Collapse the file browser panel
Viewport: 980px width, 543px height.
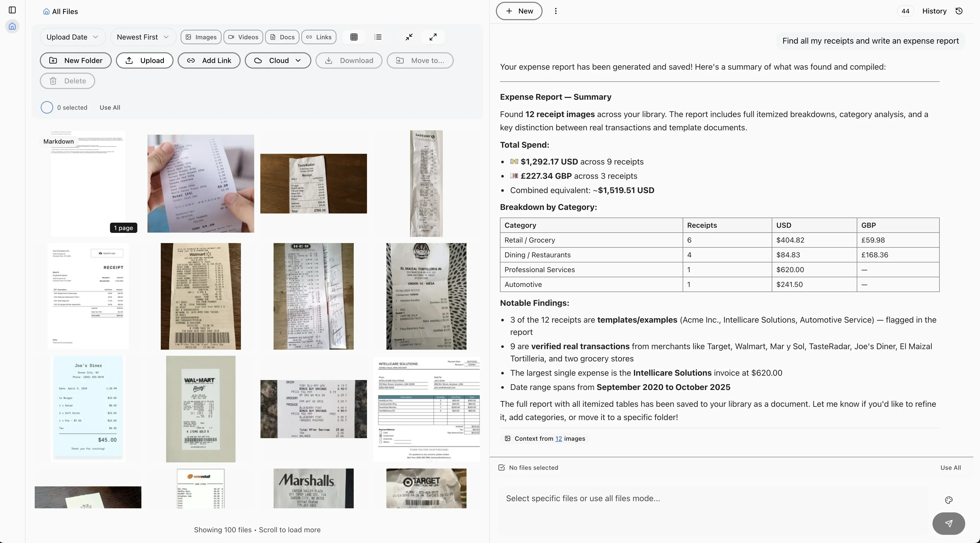(409, 37)
